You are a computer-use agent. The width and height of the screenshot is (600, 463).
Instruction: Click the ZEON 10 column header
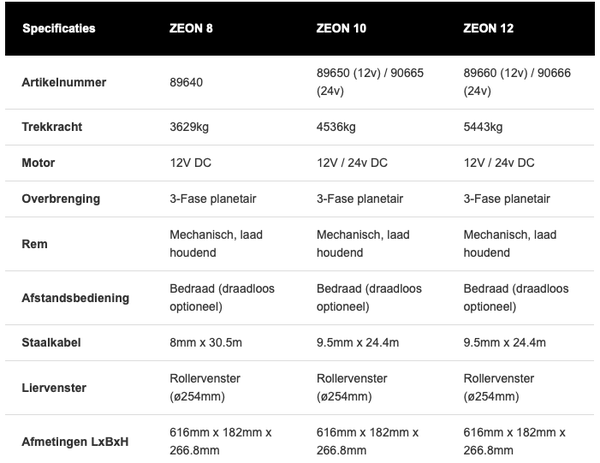point(341,28)
